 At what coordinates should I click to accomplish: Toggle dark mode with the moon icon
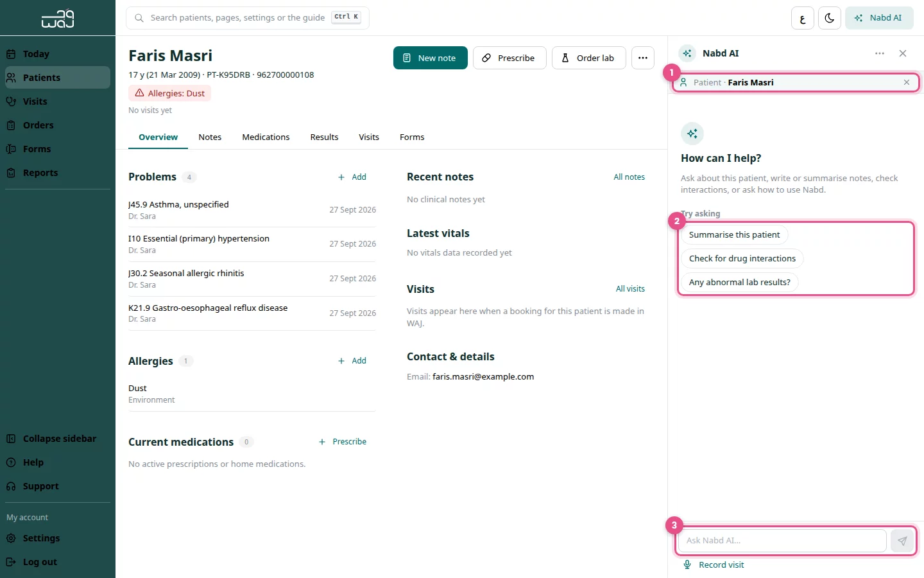point(830,18)
